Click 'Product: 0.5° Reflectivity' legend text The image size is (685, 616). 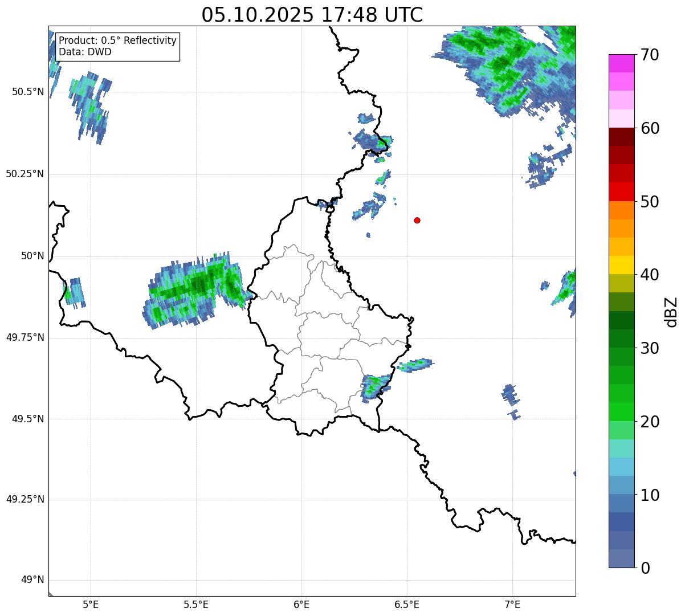118,41
